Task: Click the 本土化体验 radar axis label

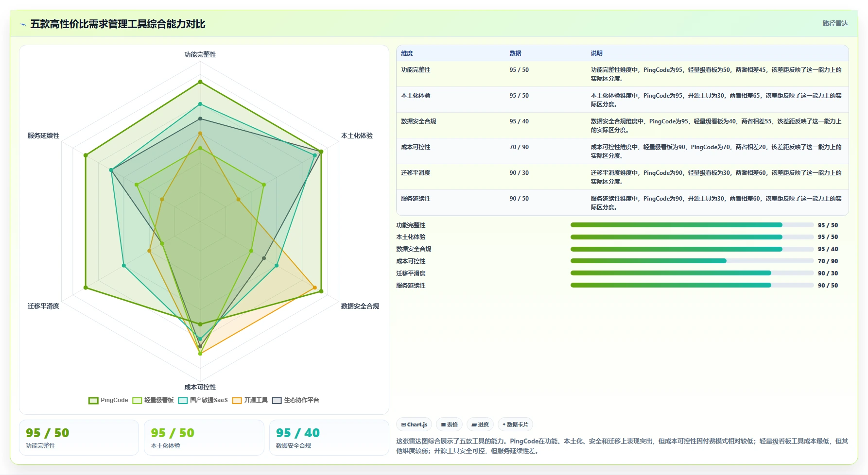Action: coord(357,136)
